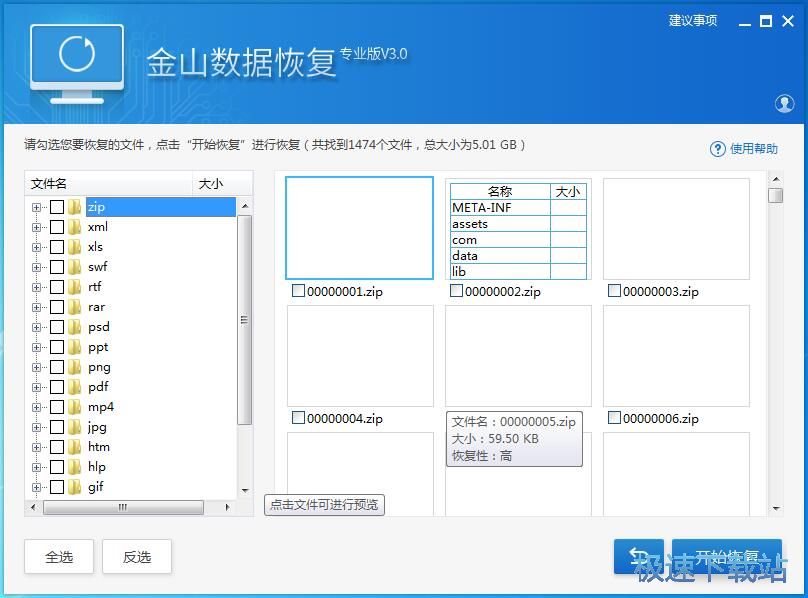Expand the htm tree node

coord(36,447)
